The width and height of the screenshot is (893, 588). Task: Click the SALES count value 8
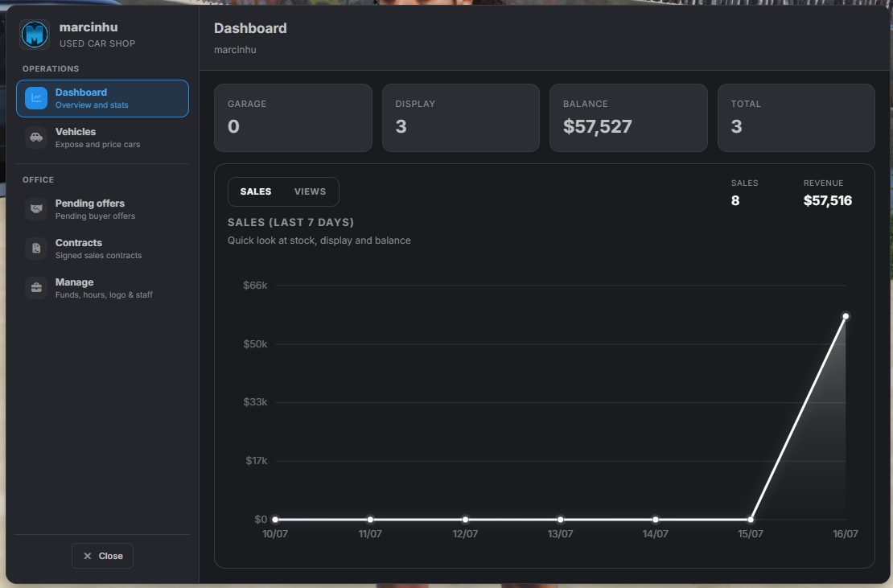[735, 200]
